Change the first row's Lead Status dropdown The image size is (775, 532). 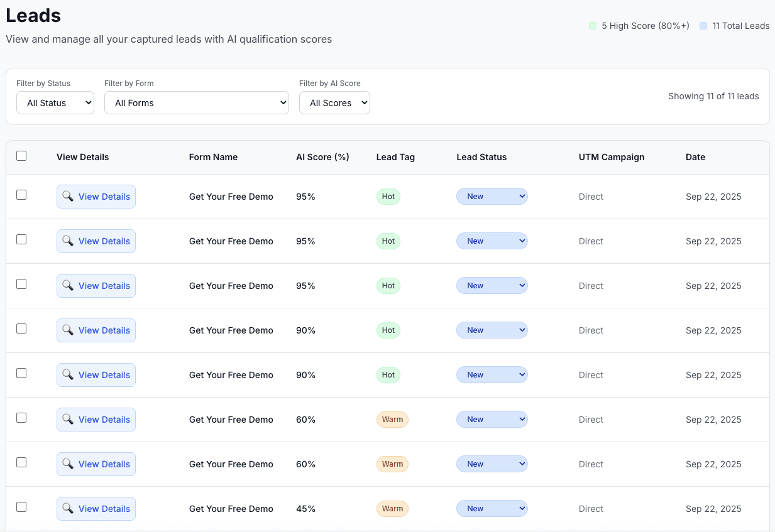click(x=492, y=197)
